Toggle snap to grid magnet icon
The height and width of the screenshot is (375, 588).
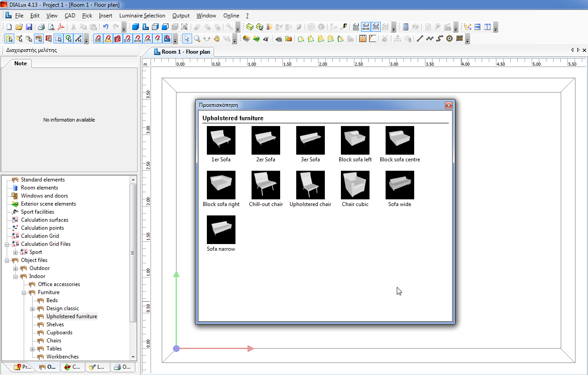point(97,39)
